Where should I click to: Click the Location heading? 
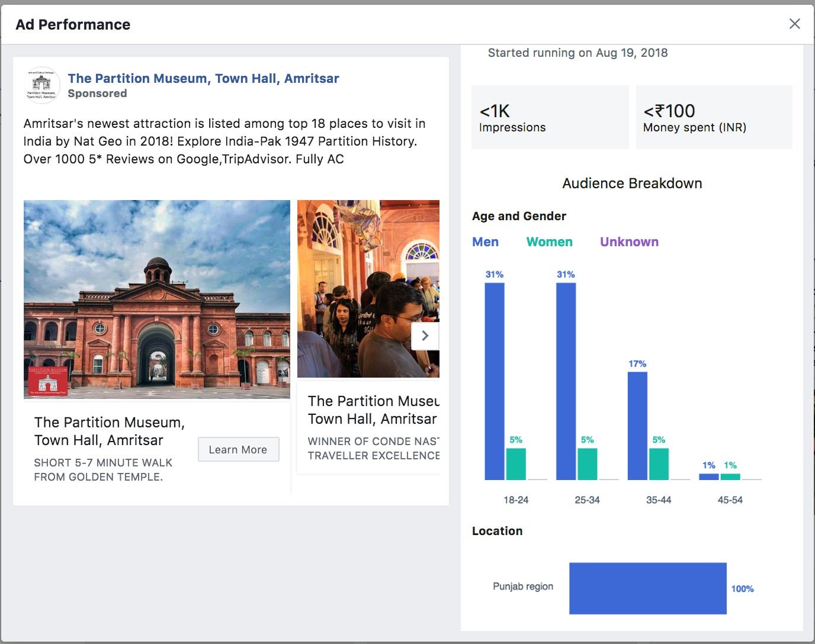[x=497, y=531]
